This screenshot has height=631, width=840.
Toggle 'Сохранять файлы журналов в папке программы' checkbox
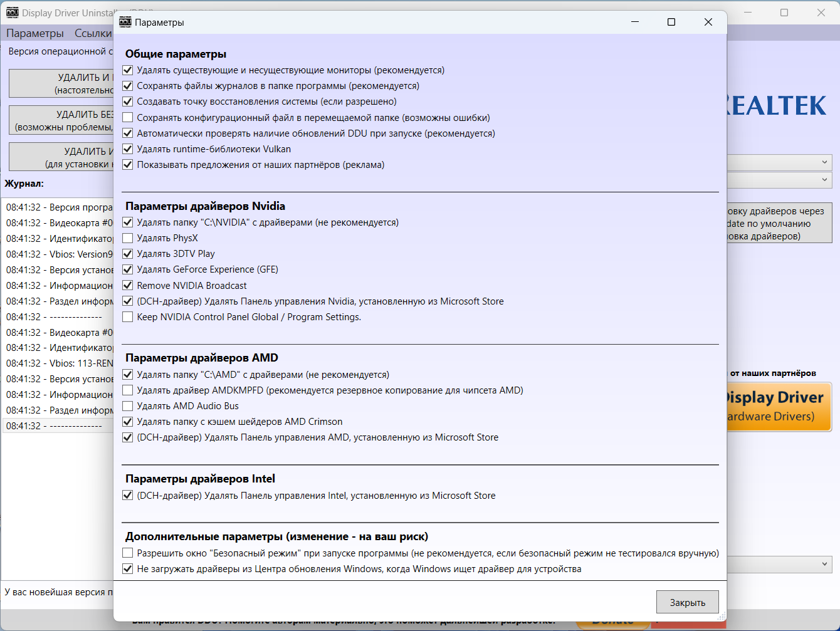tap(128, 86)
